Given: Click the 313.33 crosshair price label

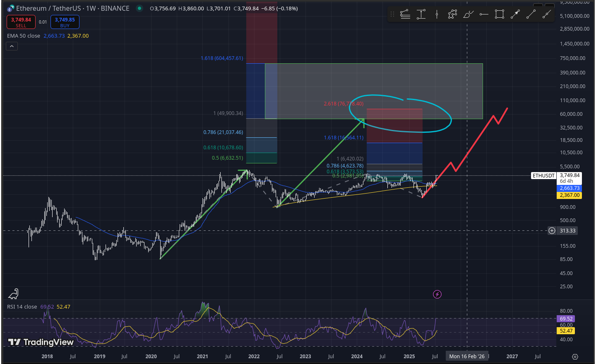Looking at the screenshot, I should point(567,231).
